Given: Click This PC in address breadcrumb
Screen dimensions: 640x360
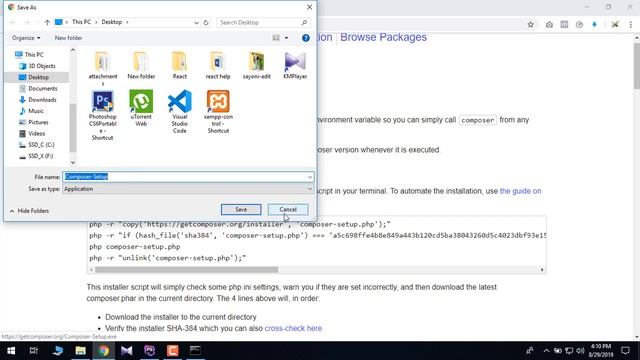Looking at the screenshot, I should pyautogui.click(x=81, y=22).
